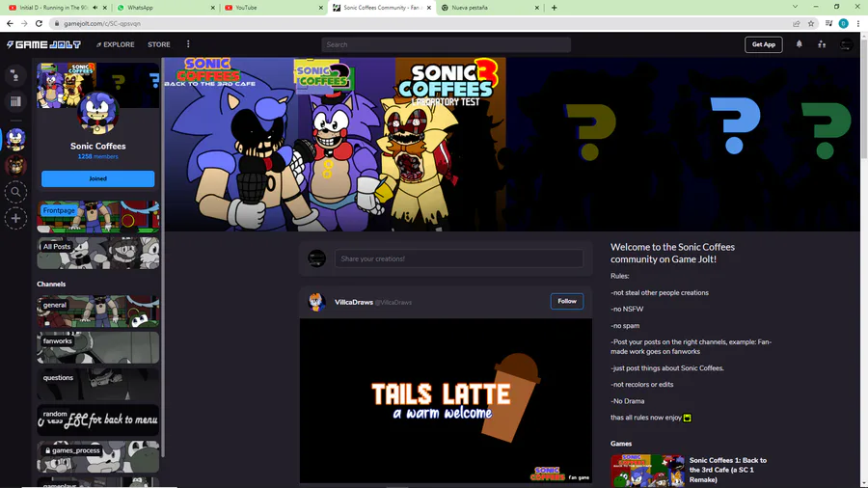868x488 pixels.
Task: Open the Explore menu item
Action: coord(115,44)
